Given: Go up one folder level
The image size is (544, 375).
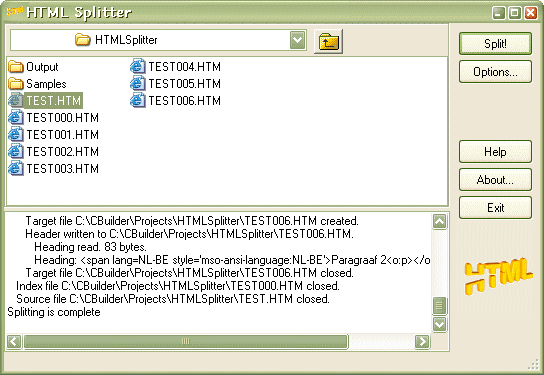Looking at the screenshot, I should [x=328, y=41].
